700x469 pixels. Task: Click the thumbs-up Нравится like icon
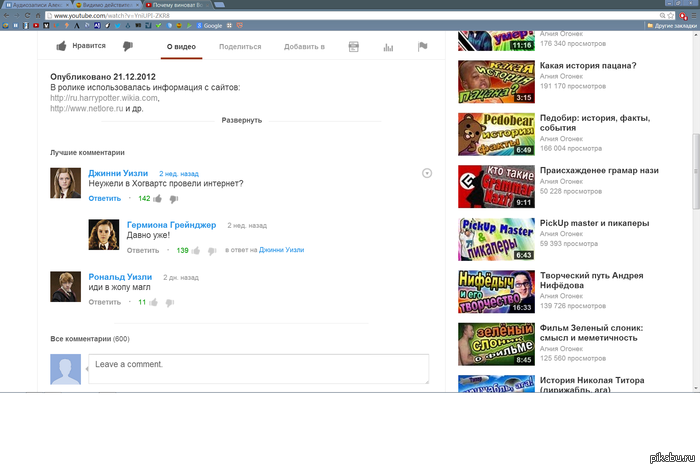coord(62,46)
